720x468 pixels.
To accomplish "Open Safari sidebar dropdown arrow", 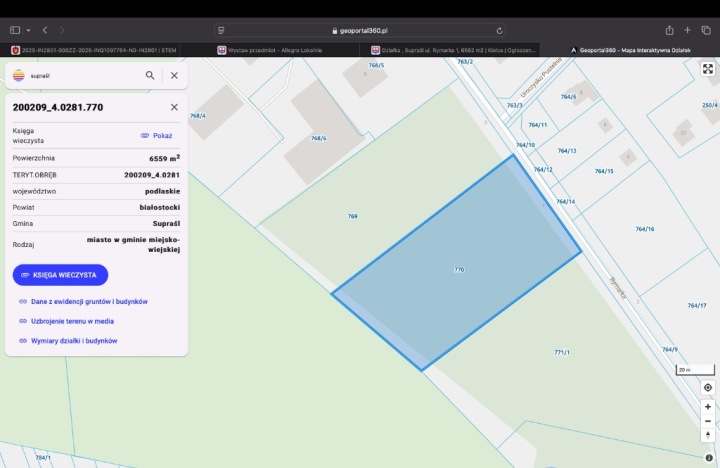I will (28, 30).
